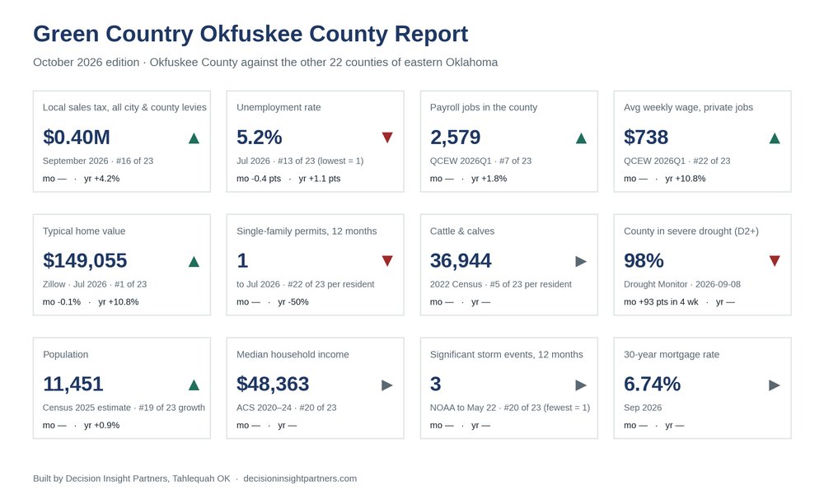Click 'Census 2025 estimate · #19 of 23 growth' text
Image resolution: width=824 pixels, height=504 pixels.
[x=124, y=408]
